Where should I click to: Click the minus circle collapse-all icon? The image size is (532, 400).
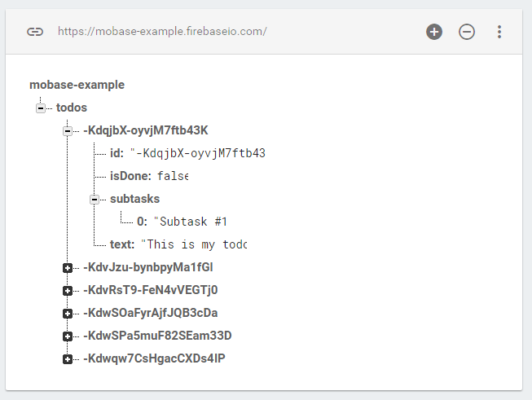click(x=467, y=32)
